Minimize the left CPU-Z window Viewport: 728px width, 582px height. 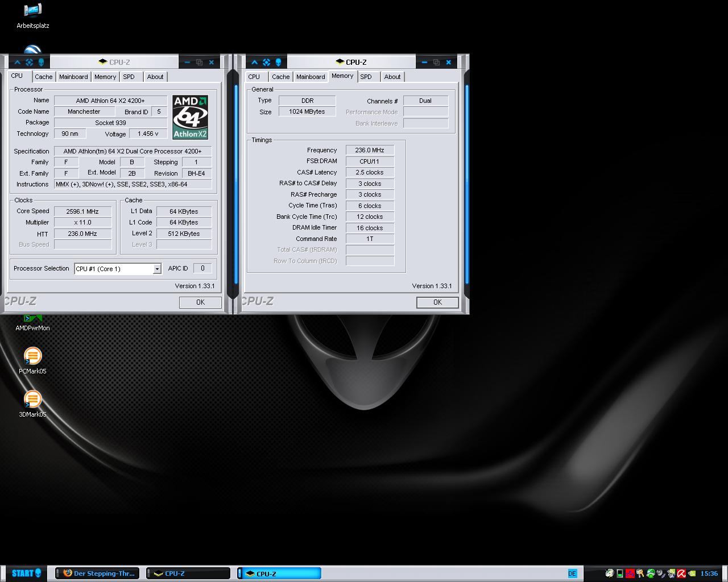pos(187,62)
